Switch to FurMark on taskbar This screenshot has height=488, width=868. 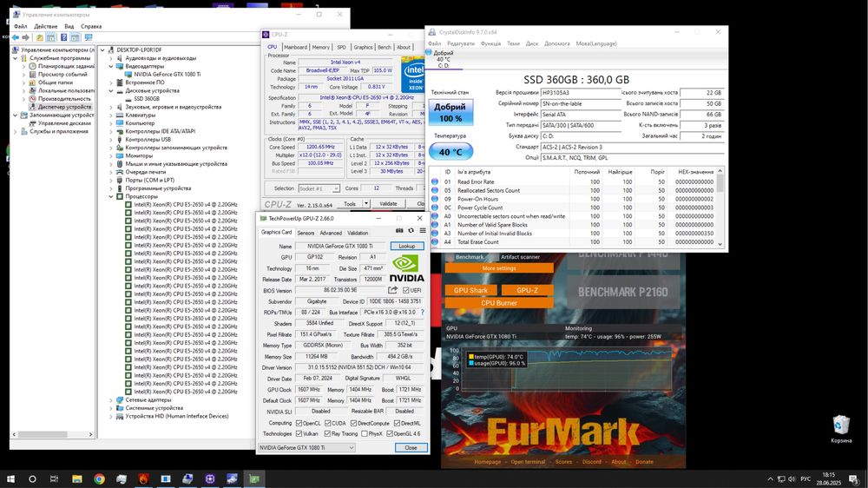(143, 479)
